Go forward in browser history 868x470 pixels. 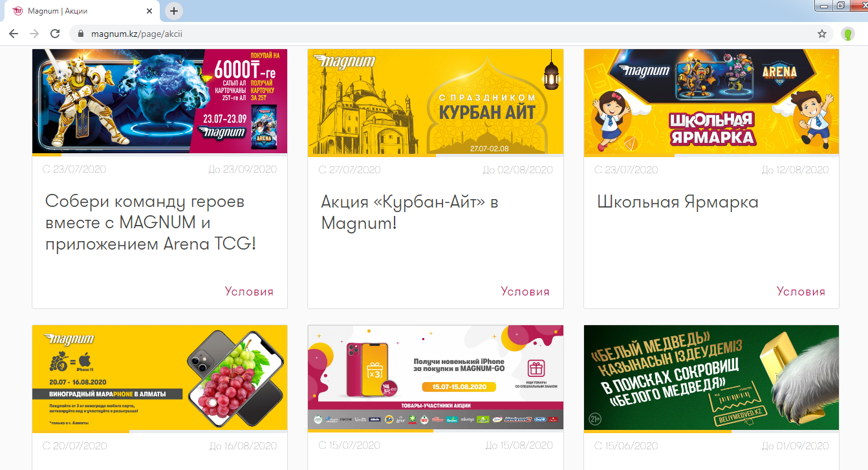coord(34,34)
